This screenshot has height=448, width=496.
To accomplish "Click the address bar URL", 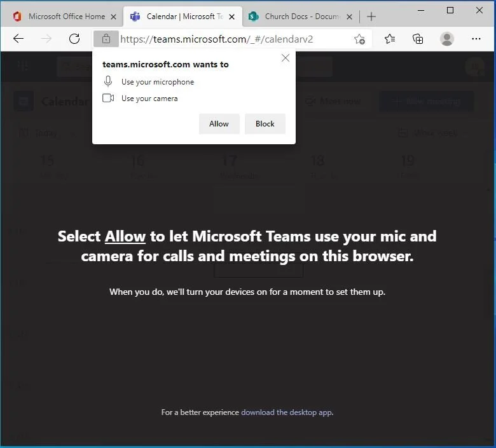I will (x=217, y=39).
